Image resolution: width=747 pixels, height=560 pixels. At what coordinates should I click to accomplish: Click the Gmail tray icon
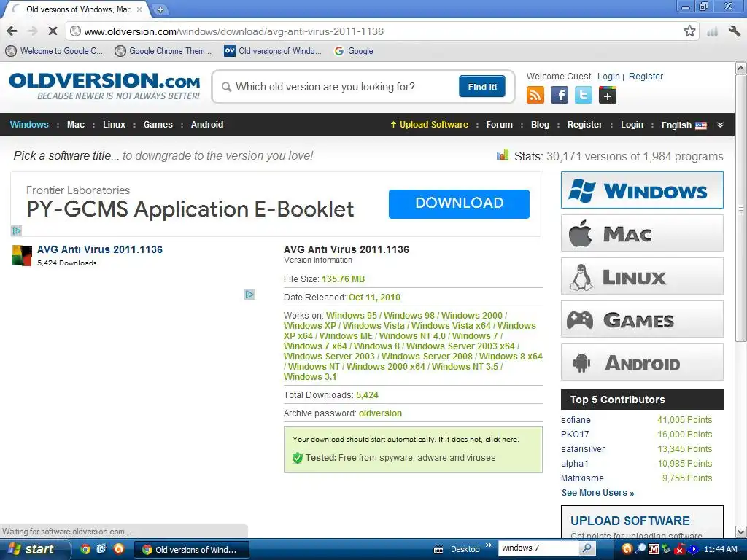click(653, 549)
